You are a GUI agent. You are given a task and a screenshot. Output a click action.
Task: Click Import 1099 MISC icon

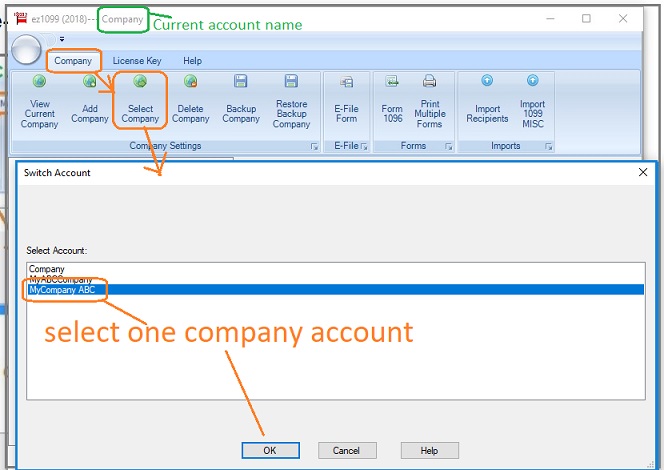coord(532,82)
